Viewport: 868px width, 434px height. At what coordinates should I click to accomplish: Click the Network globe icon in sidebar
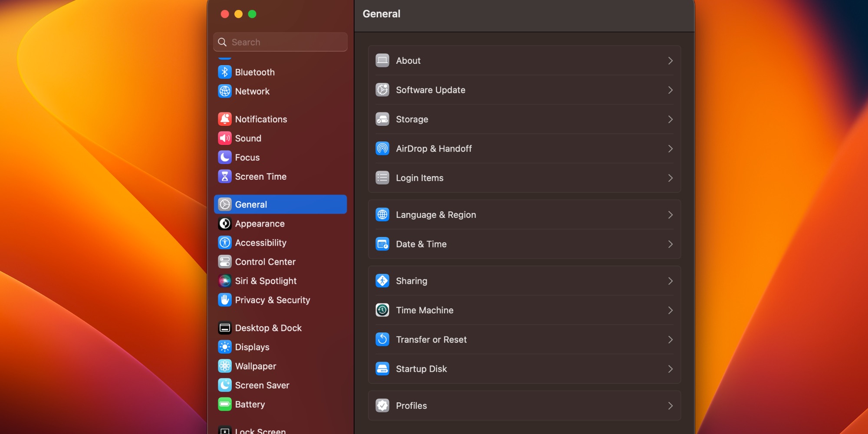[x=224, y=91]
